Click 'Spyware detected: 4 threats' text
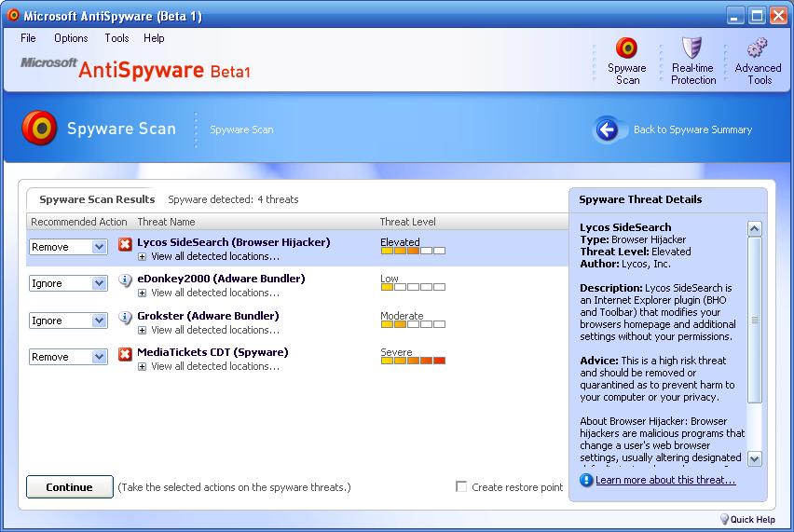The height and width of the screenshot is (532, 794). pos(233,199)
